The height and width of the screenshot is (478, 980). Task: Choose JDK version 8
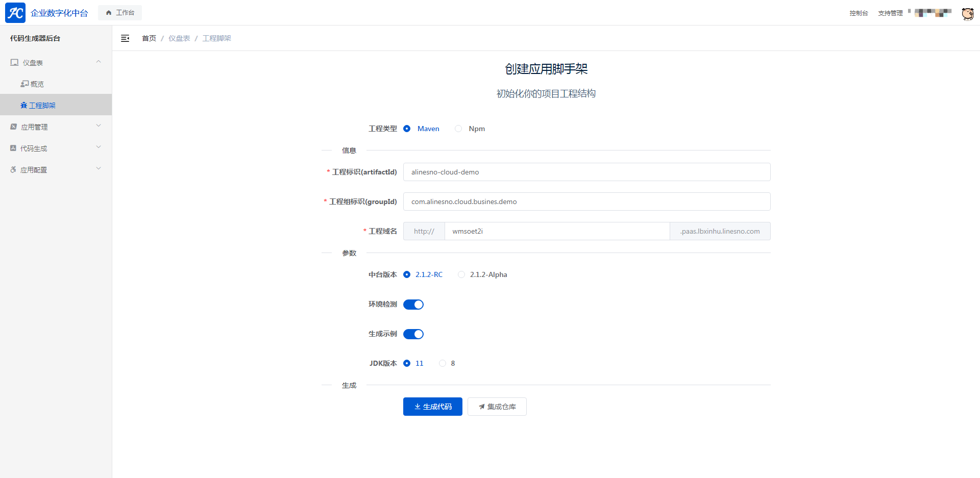(443, 364)
